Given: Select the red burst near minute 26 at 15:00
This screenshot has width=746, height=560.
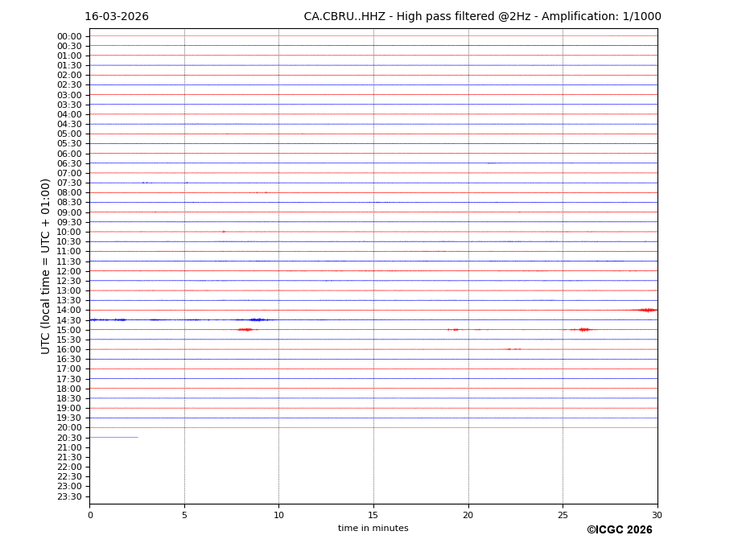Looking at the screenshot, I should (x=583, y=329).
